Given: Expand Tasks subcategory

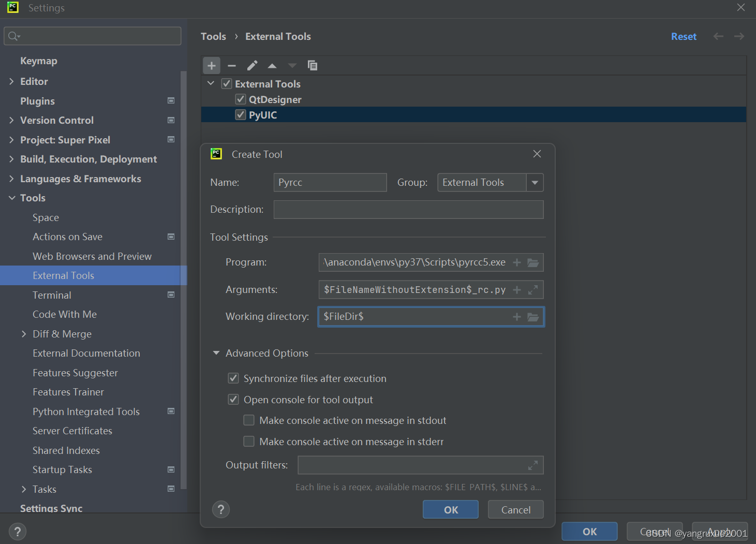Looking at the screenshot, I should 24,489.
